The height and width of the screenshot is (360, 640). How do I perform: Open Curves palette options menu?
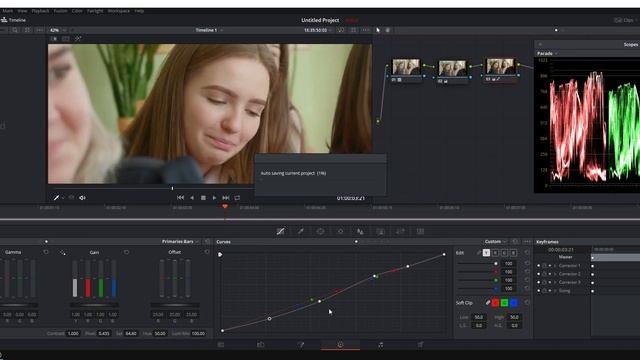click(527, 242)
